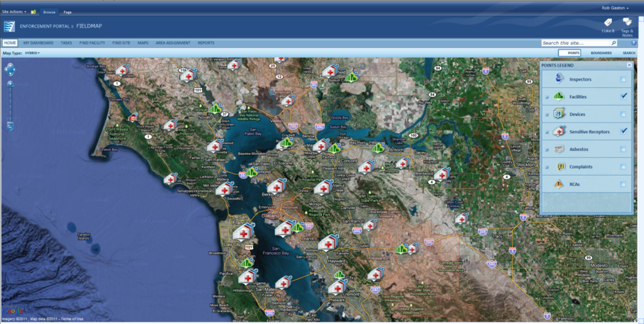Click the zoom-in button above the slider
The height and width of the screenshot is (324, 644).
coord(10,84)
